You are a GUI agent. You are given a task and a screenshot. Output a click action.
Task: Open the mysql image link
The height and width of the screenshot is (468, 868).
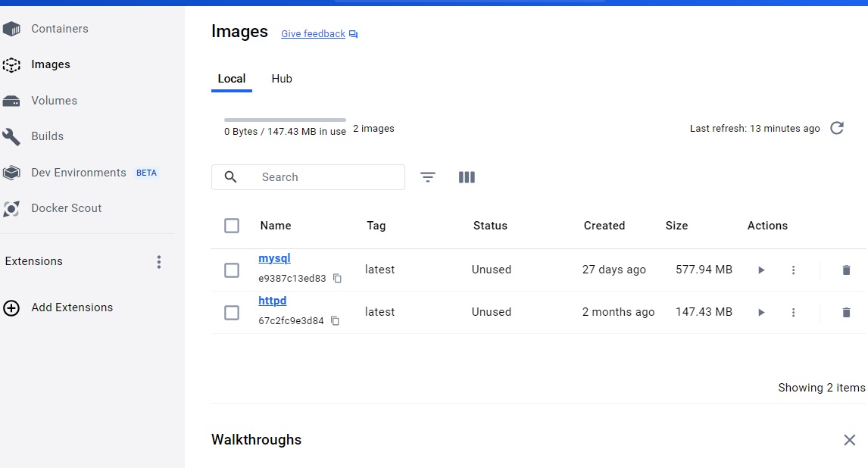[275, 258]
